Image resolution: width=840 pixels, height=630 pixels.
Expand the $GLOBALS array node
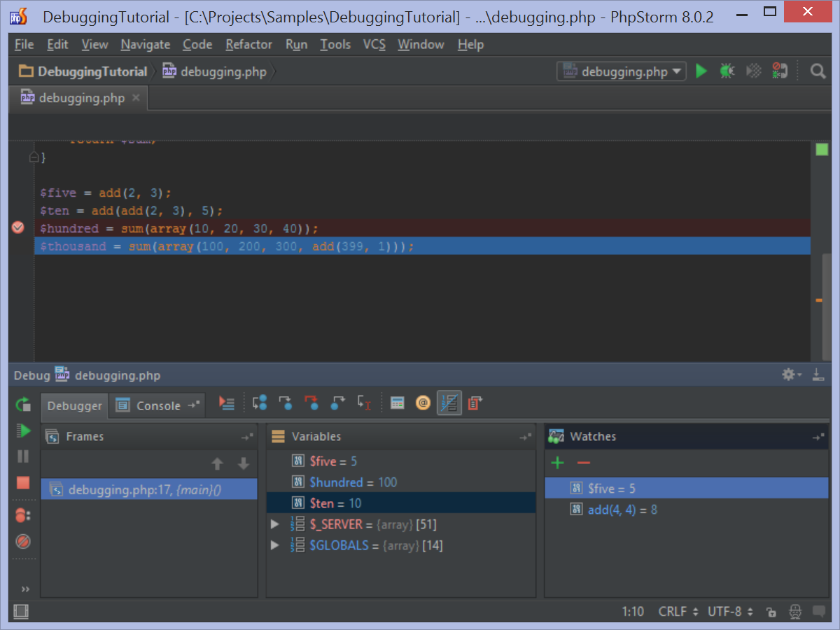pos(276,545)
